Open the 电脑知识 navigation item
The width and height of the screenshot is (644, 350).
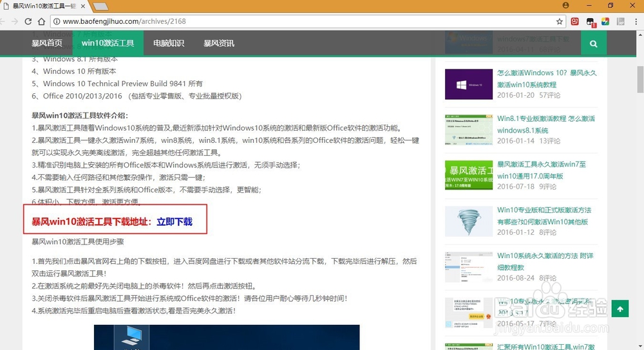(168, 43)
